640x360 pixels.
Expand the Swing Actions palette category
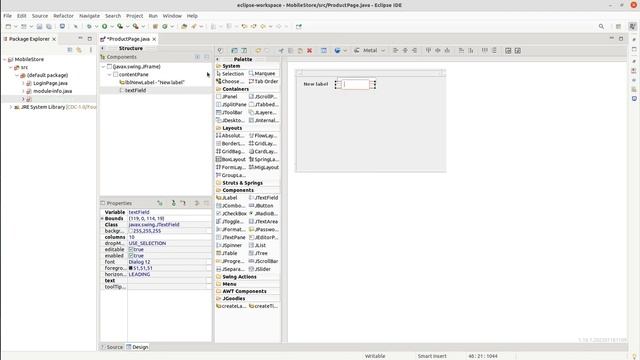239,277
